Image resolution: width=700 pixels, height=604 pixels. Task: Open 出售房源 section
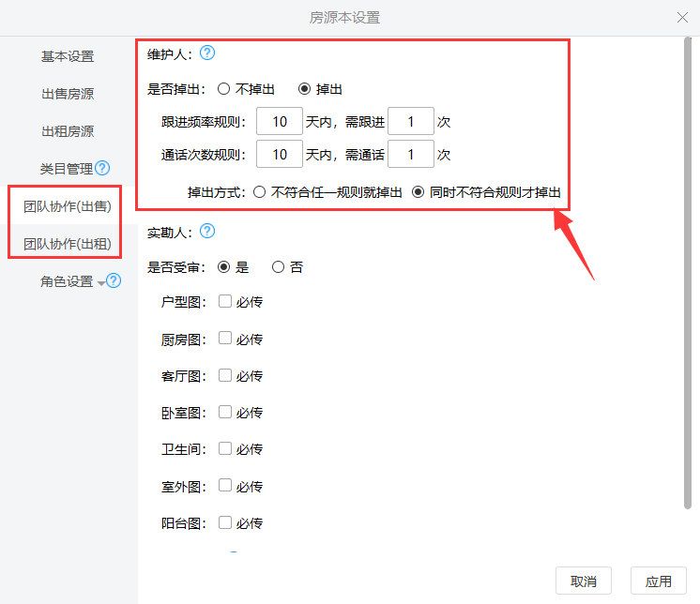(x=68, y=94)
